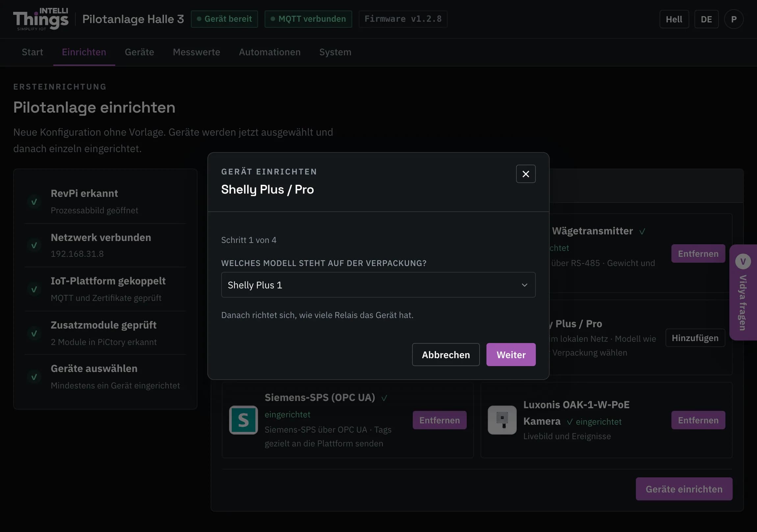Click the RevPi erkannt checkmark icon
757x532 pixels.
[34, 201]
